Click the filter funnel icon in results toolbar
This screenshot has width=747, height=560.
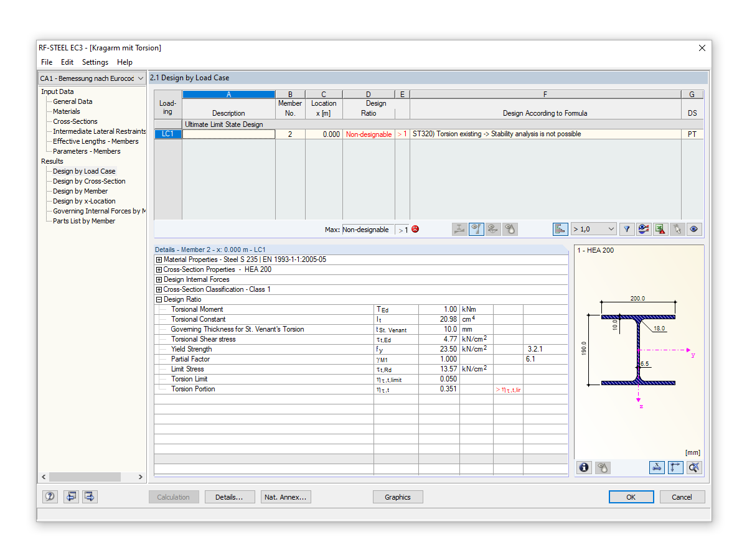627,229
